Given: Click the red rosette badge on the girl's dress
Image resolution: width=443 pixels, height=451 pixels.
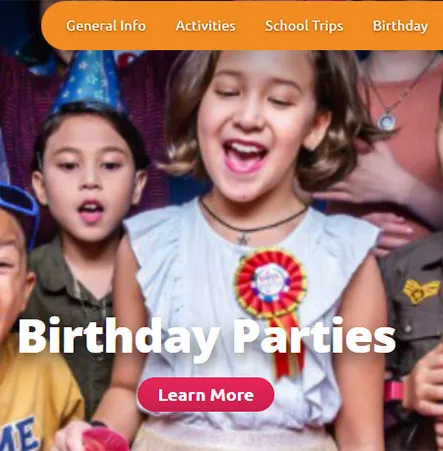Looking at the screenshot, I should point(271,283).
